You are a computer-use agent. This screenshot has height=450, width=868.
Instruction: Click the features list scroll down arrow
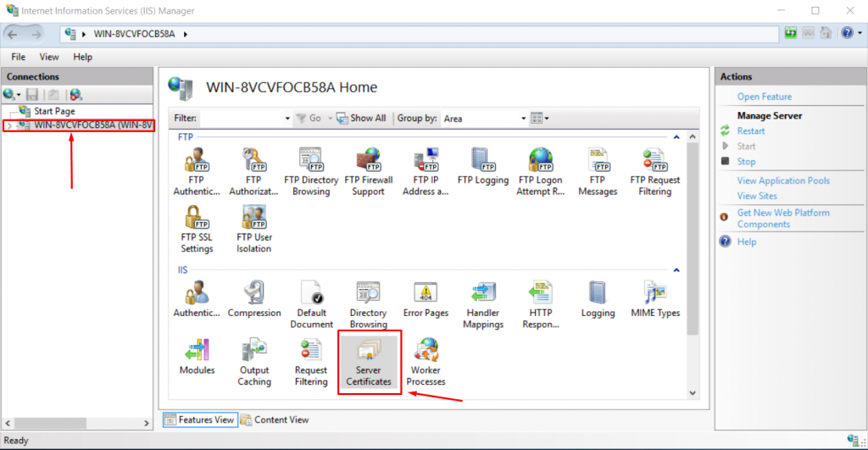click(x=693, y=393)
